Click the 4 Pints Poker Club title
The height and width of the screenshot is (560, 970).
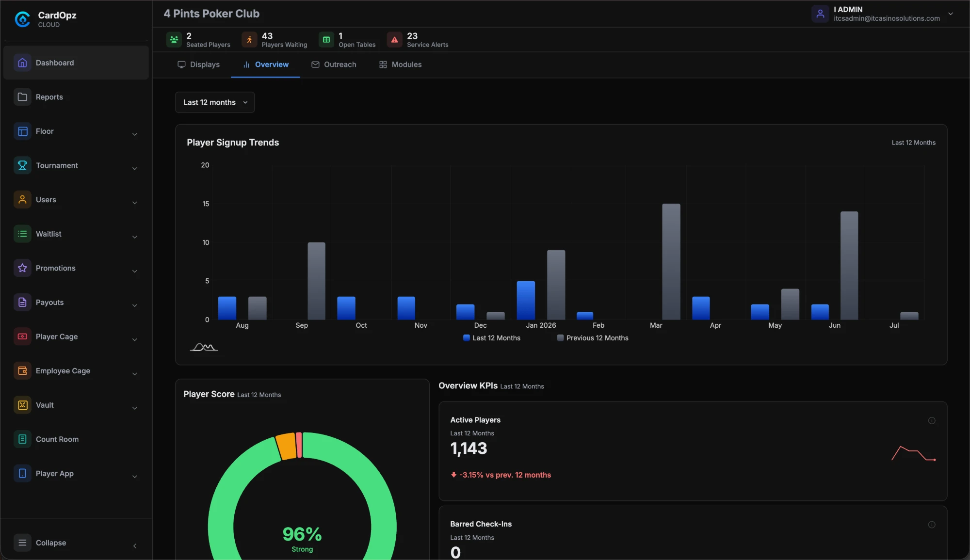pyautogui.click(x=211, y=14)
